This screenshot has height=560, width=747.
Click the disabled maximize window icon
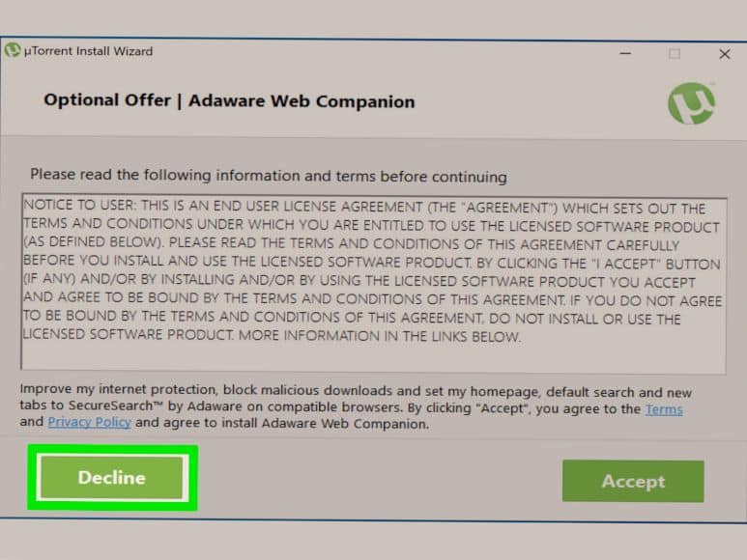tap(675, 54)
